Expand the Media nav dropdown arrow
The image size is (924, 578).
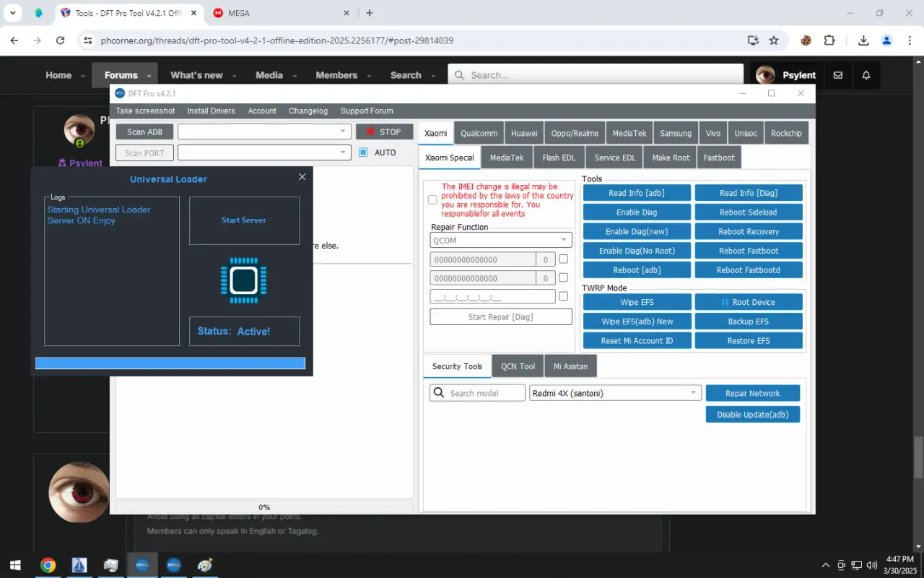click(x=294, y=76)
